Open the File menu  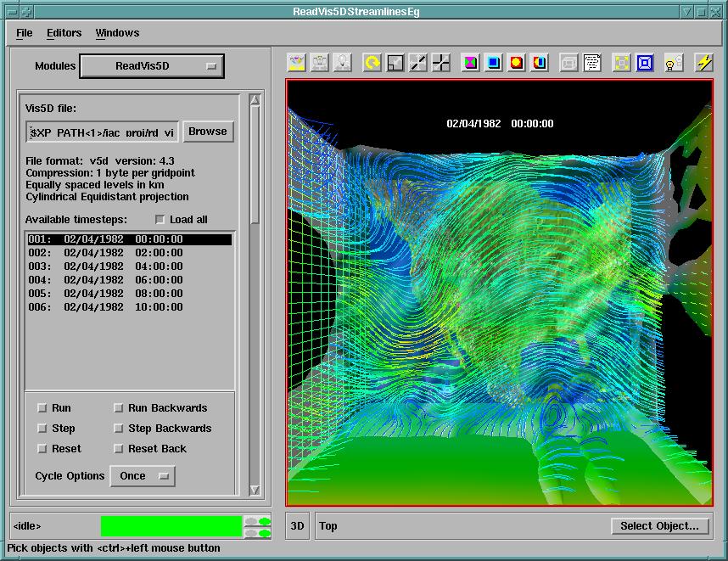25,33
